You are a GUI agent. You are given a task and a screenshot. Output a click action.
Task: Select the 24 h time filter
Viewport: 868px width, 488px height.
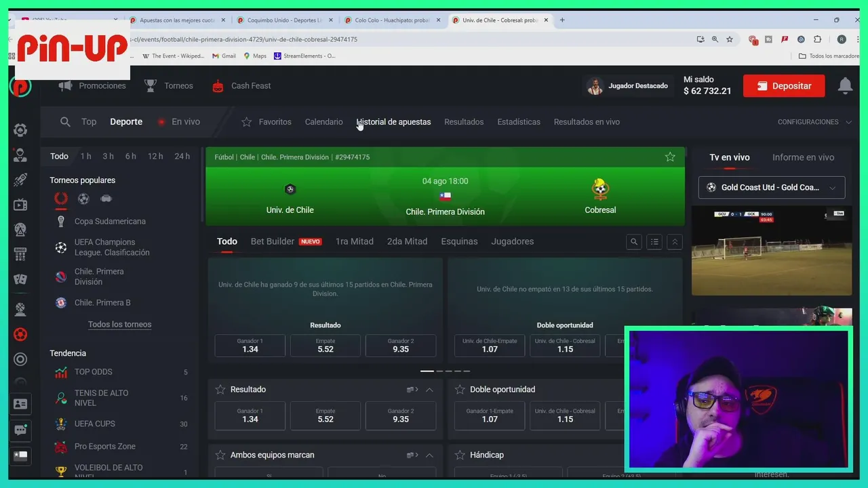pos(182,157)
